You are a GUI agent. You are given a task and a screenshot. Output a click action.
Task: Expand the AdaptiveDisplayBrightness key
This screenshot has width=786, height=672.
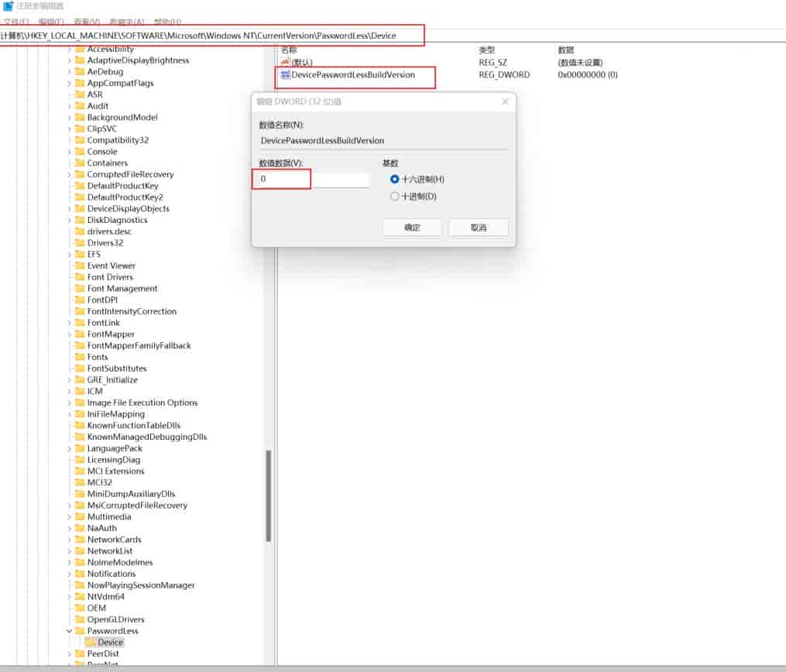pyautogui.click(x=69, y=60)
